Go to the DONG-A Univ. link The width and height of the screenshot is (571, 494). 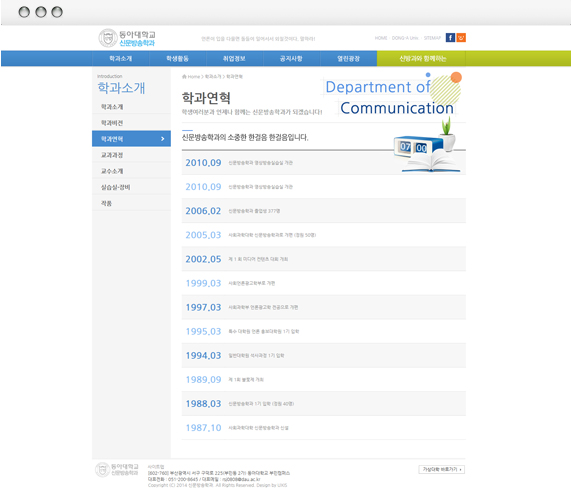point(405,38)
